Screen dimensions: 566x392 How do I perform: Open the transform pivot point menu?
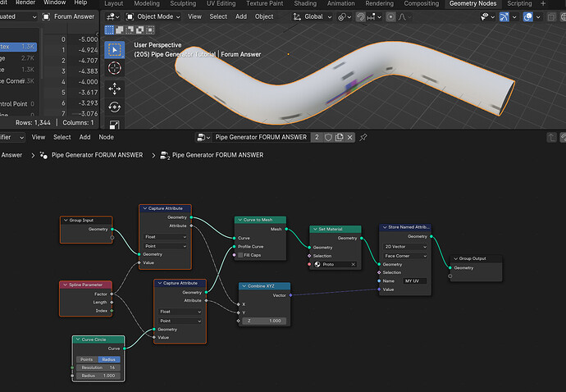(x=345, y=16)
